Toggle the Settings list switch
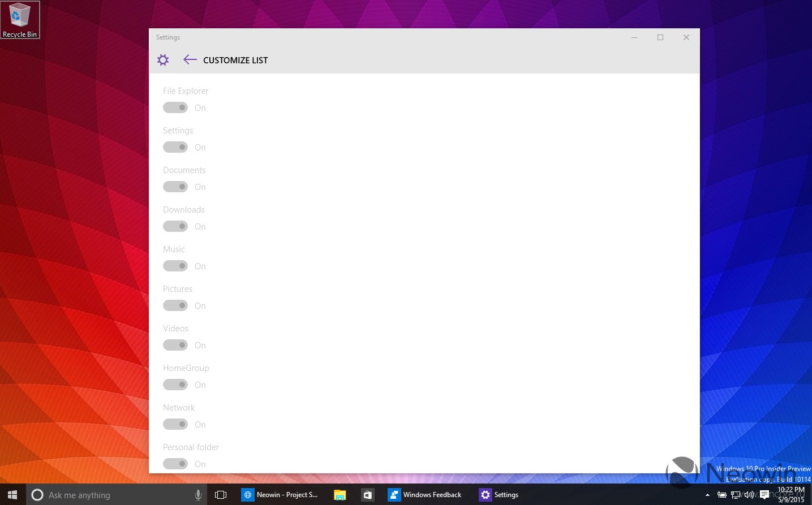This screenshot has width=812, height=505. tap(175, 147)
